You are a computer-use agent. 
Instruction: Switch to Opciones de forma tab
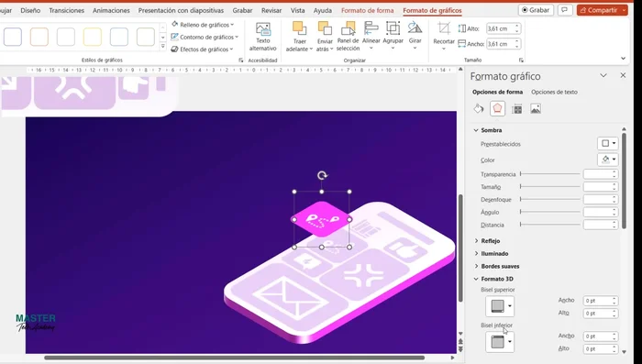pyautogui.click(x=497, y=92)
